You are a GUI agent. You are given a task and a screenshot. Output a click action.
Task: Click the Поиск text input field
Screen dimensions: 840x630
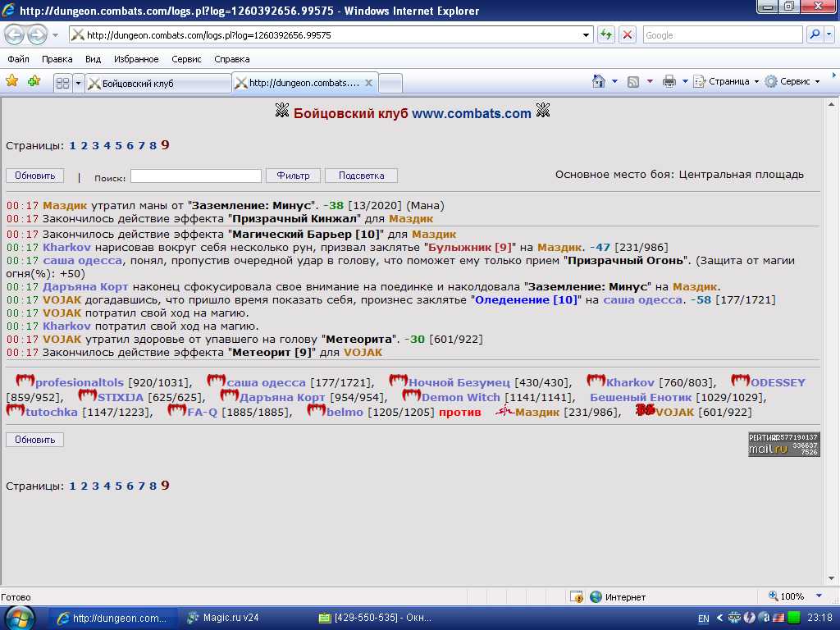pyautogui.click(x=196, y=176)
